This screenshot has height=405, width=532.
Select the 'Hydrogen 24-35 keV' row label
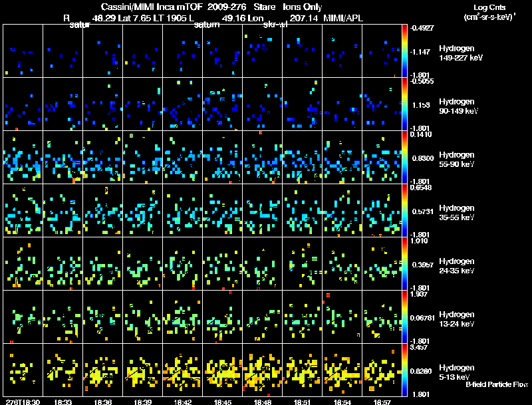[457, 266]
